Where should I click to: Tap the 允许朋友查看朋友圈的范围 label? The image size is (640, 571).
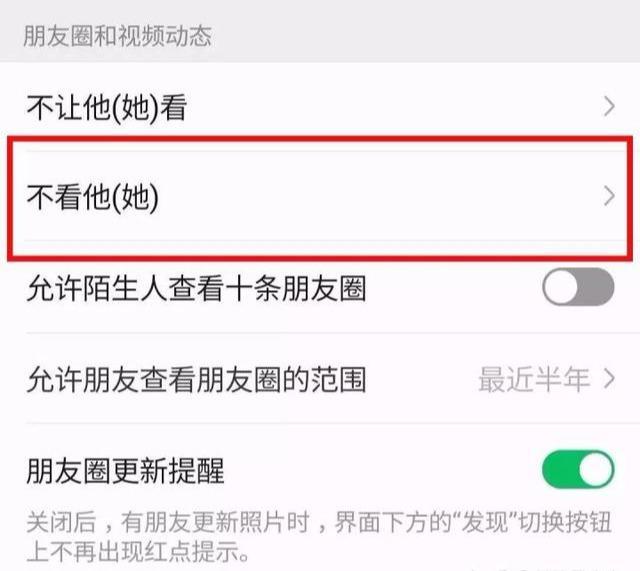(x=196, y=379)
